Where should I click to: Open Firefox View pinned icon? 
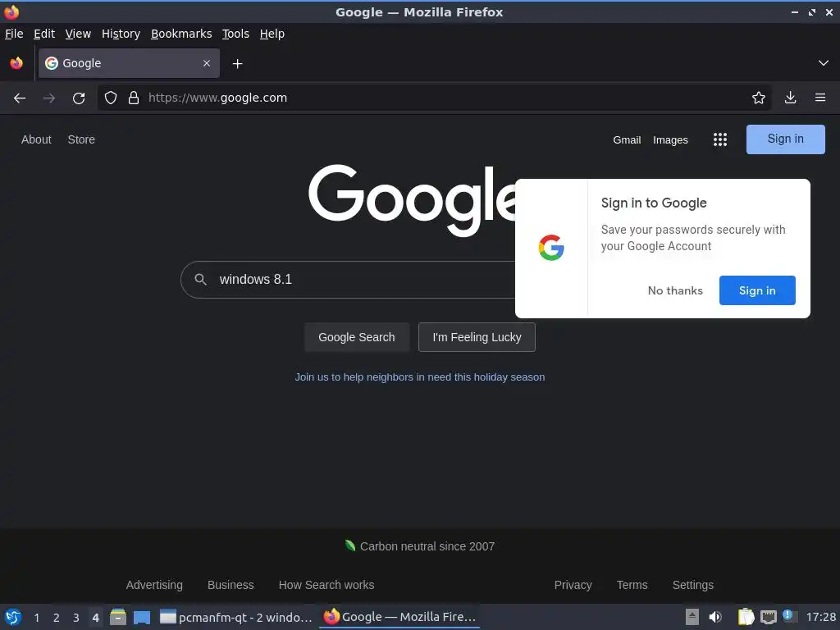[16, 63]
